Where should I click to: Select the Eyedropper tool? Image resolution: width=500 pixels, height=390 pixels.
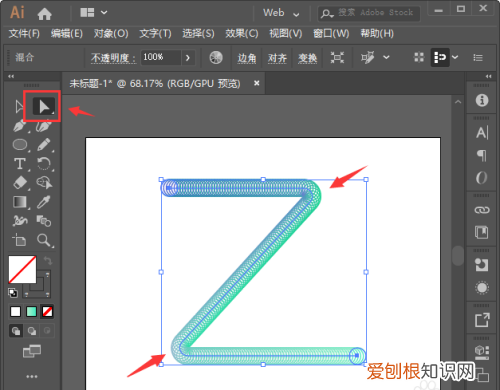pyautogui.click(x=44, y=202)
